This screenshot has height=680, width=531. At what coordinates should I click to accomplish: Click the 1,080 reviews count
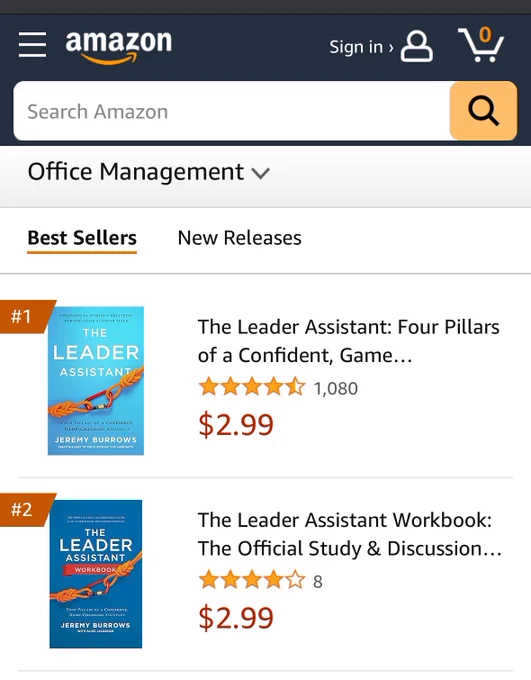(x=336, y=389)
